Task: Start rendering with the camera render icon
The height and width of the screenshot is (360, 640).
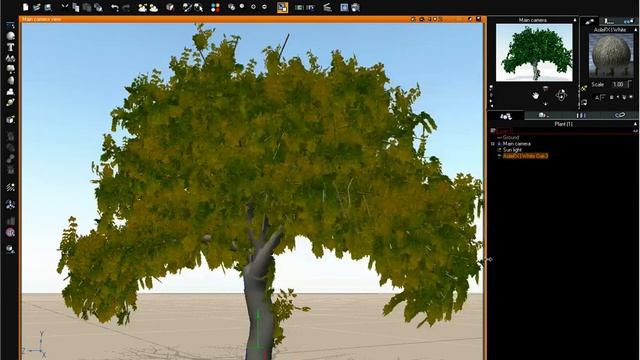Action: (356, 7)
